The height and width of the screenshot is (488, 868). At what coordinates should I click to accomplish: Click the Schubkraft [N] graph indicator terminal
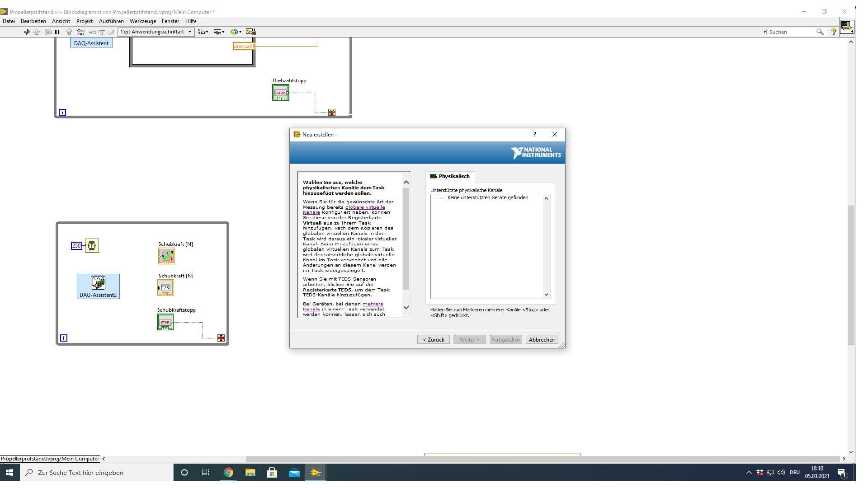point(166,256)
